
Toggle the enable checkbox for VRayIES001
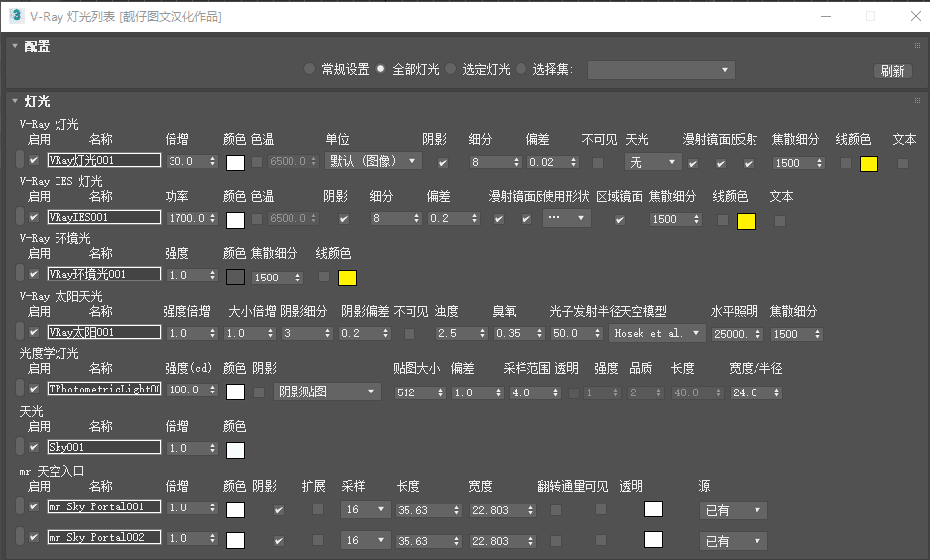point(34,217)
